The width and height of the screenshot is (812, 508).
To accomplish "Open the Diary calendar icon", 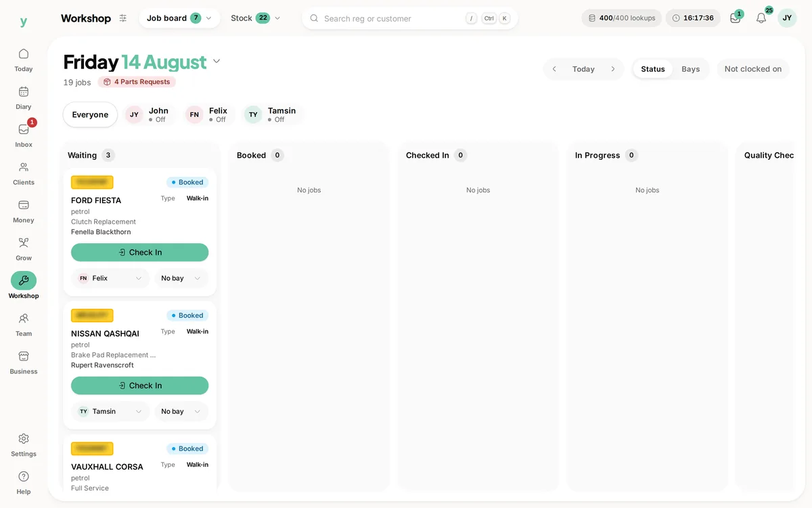I will click(24, 92).
